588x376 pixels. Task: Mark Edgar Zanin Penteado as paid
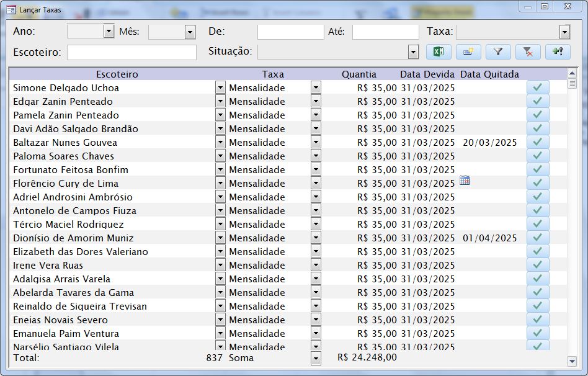(x=538, y=101)
